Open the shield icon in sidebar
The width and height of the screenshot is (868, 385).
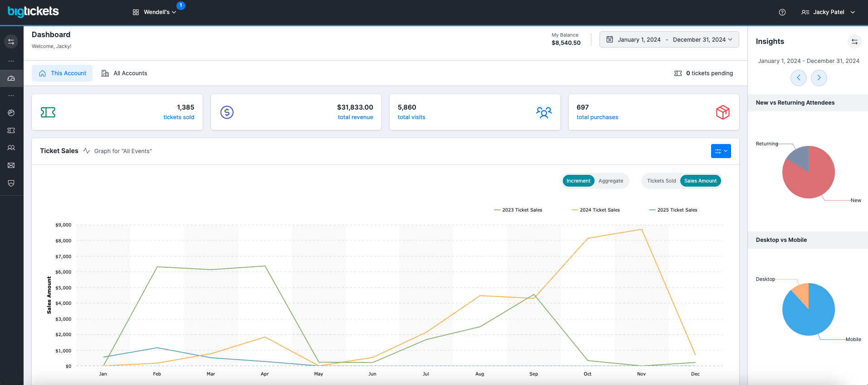(x=11, y=183)
